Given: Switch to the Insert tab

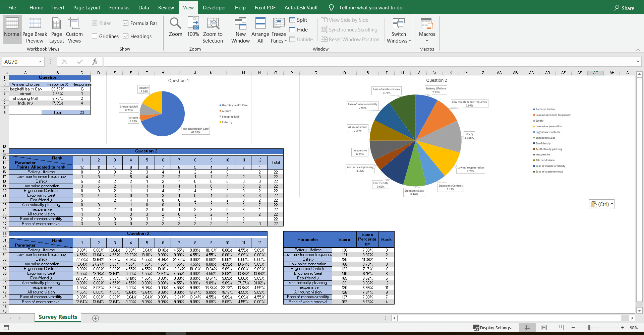Looking at the screenshot, I should [58, 7].
